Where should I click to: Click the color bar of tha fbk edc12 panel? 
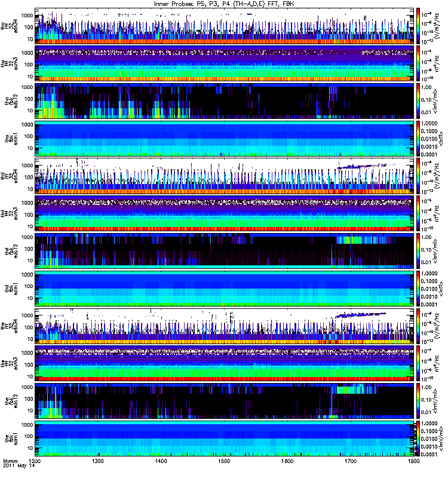pos(418,101)
